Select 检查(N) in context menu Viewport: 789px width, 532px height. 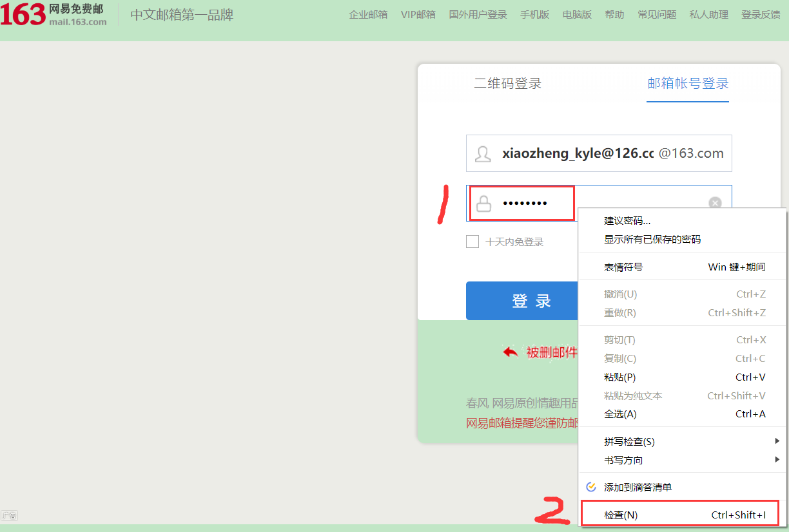[x=683, y=515]
